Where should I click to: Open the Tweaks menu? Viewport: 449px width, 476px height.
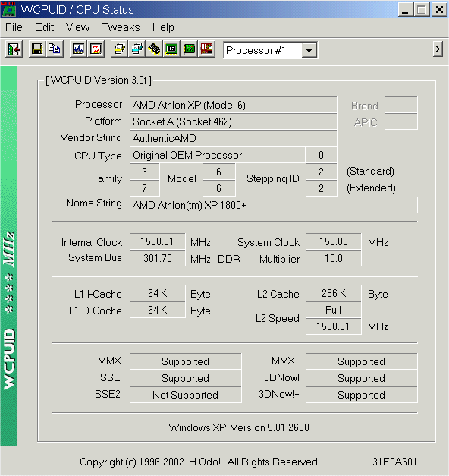tap(121, 27)
